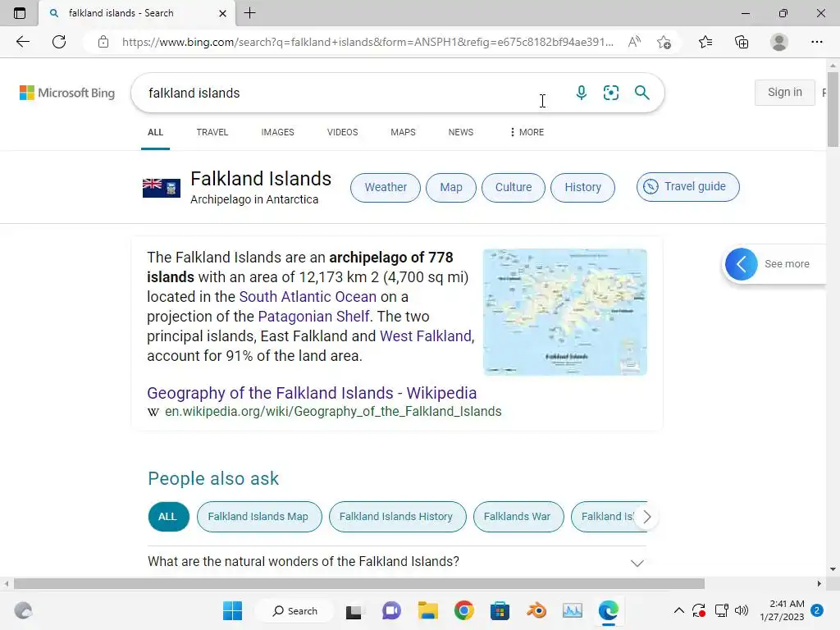Viewport: 840px width, 630px height.
Task: Switch to the MAPS search tab
Action: point(403,132)
